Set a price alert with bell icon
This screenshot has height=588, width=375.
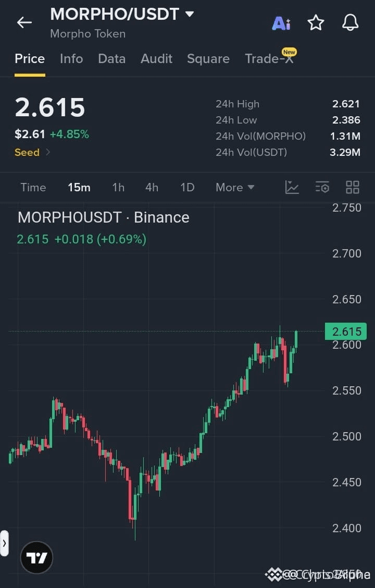tap(351, 23)
